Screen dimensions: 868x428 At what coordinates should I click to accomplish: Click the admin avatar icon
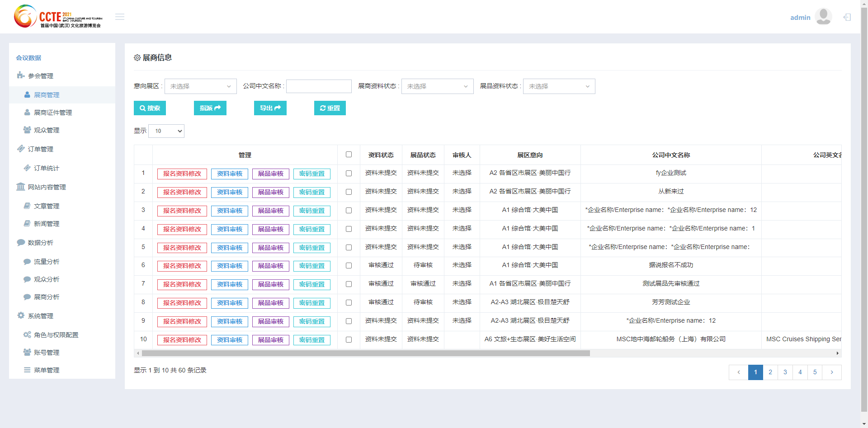pos(823,17)
